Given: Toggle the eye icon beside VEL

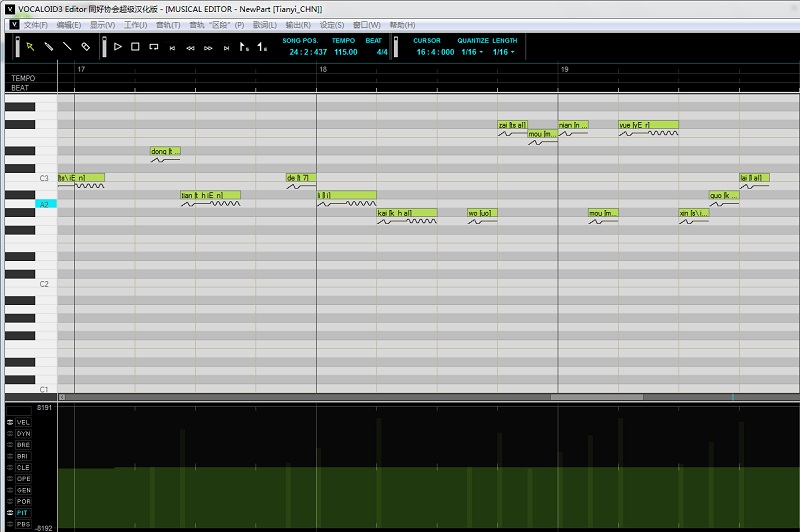Looking at the screenshot, I should pos(9,422).
